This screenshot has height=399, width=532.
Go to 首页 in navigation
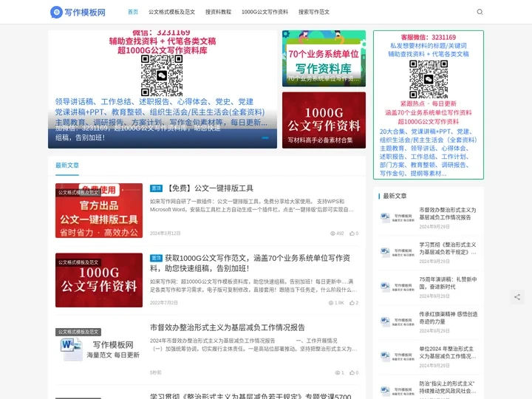point(133,12)
